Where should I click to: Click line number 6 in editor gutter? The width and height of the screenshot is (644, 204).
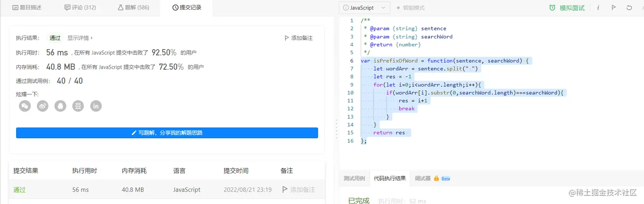pos(352,61)
